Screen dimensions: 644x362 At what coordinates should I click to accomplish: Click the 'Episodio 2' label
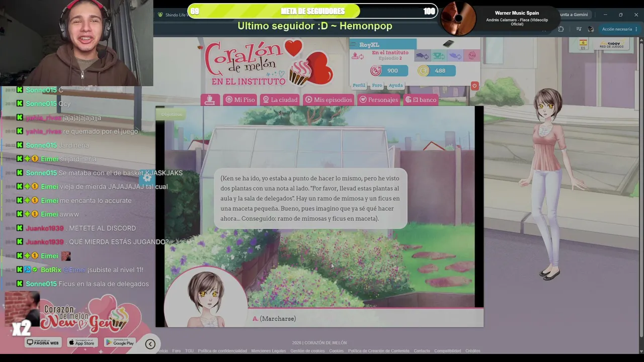[390, 58]
